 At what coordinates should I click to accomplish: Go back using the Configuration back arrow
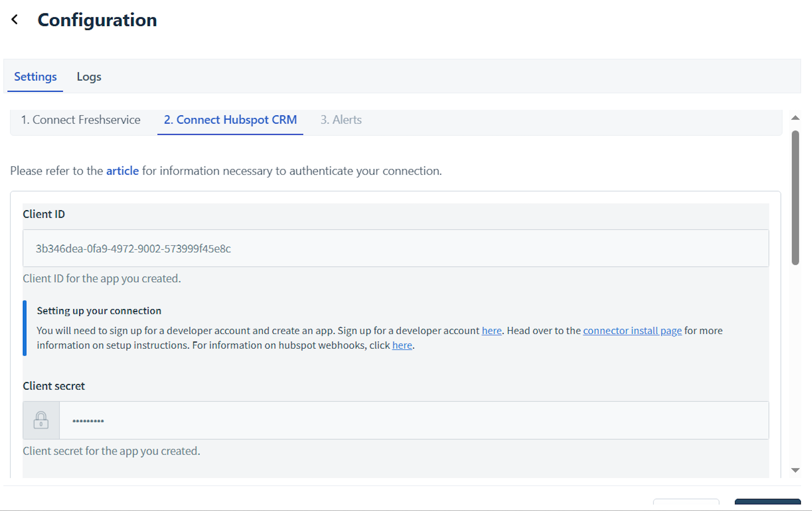(x=15, y=20)
